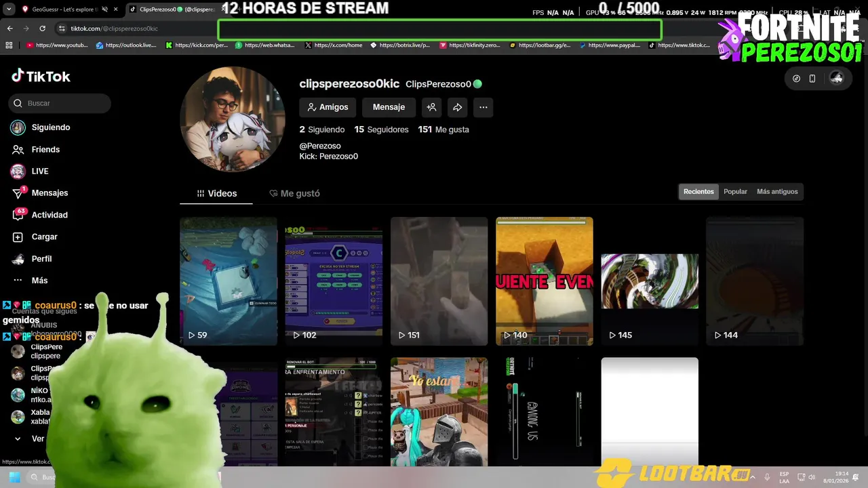Screen dimensions: 868x488
Task: Click the share profile arrow icon
Action: click(x=457, y=107)
